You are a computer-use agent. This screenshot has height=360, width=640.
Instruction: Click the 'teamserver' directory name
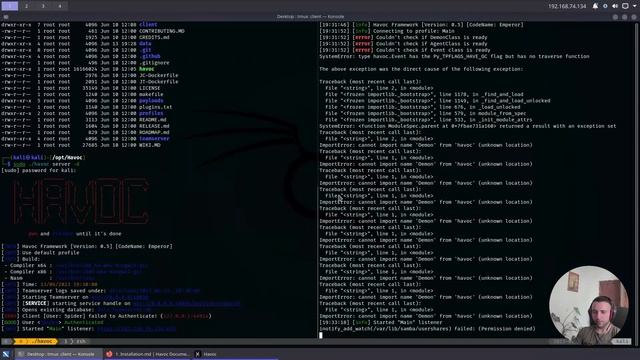click(154, 139)
